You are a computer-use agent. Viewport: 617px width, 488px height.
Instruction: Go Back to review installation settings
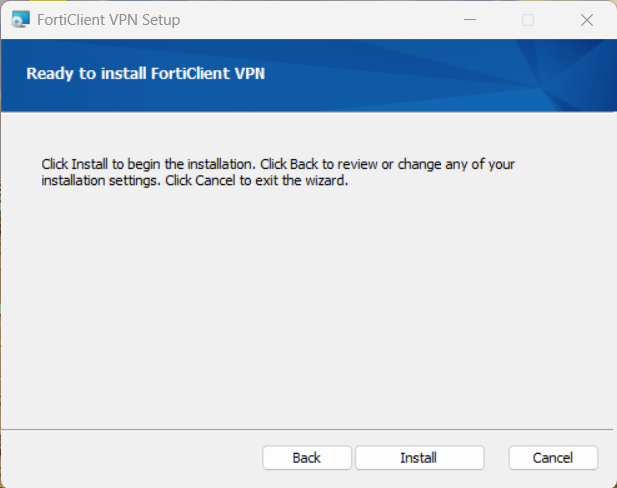307,458
